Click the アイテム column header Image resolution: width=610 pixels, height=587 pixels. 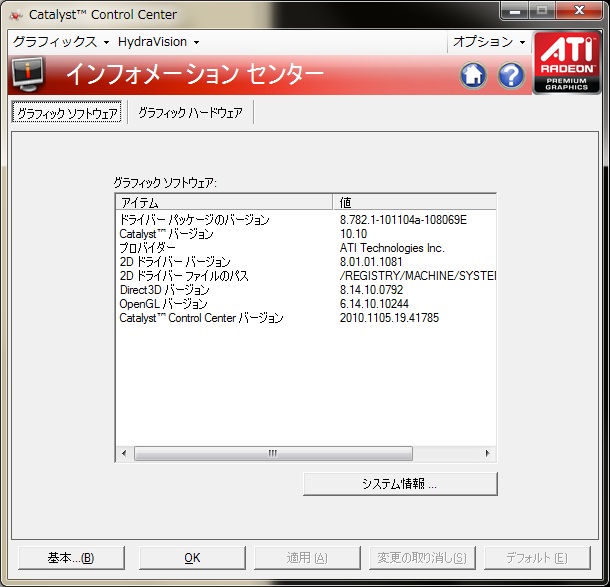coord(224,202)
